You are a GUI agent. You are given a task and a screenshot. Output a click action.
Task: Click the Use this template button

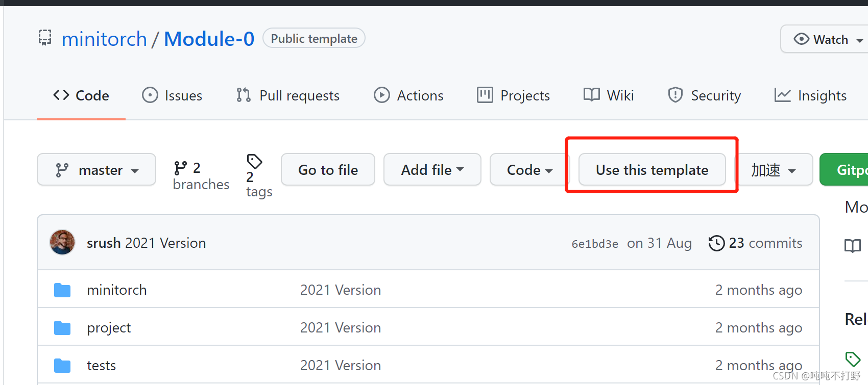click(x=652, y=169)
